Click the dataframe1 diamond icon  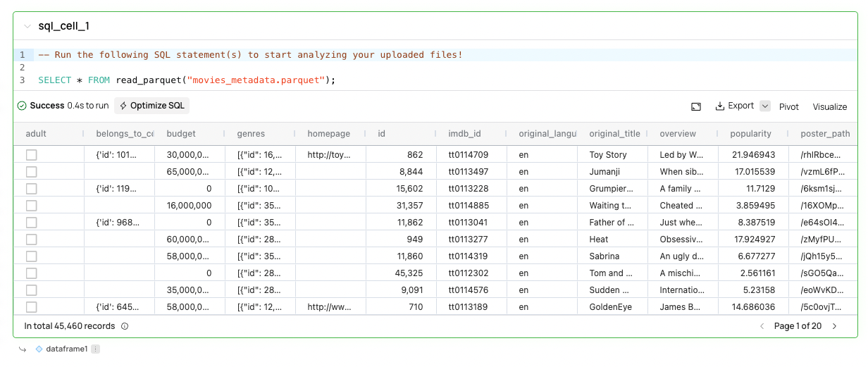[x=39, y=349]
